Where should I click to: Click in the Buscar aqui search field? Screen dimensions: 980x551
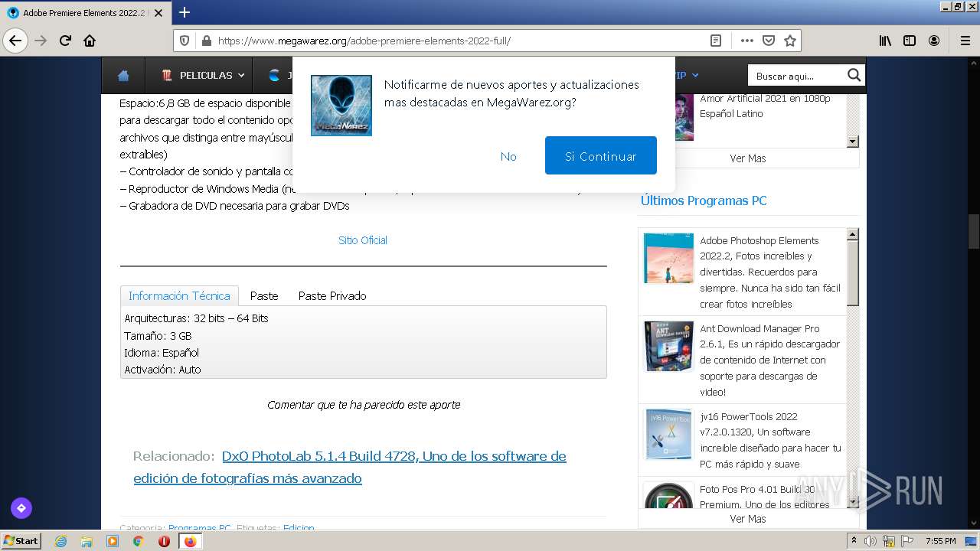(x=796, y=75)
